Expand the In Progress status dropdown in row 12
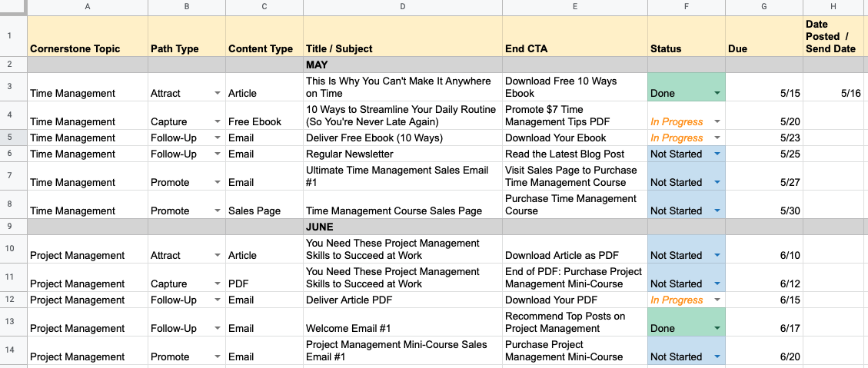Viewport: 868px width, 368px height. point(717,300)
